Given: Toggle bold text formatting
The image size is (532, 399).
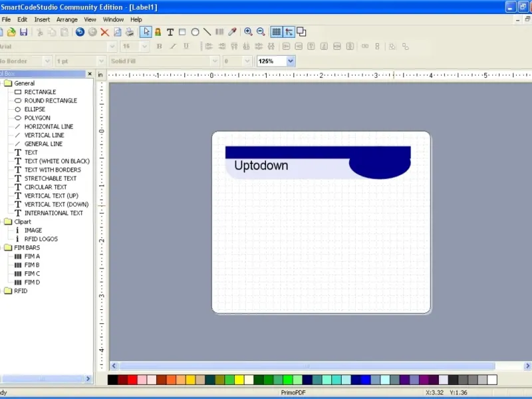Looking at the screenshot, I should tap(160, 47).
